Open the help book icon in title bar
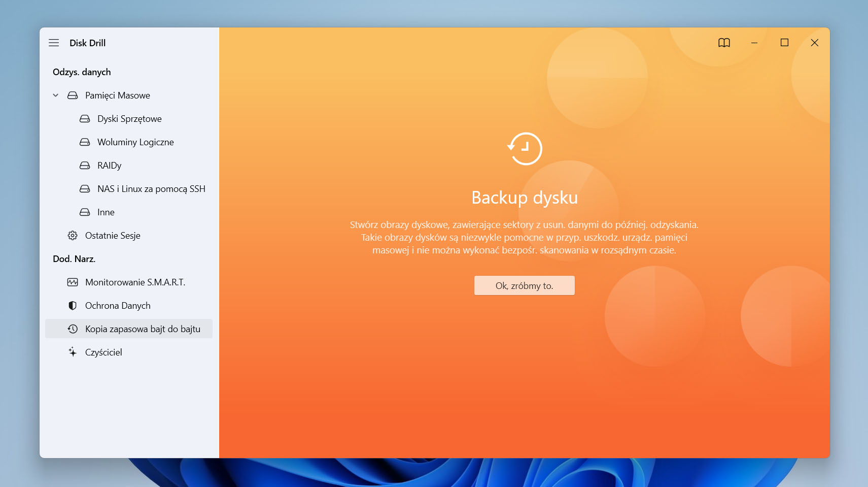This screenshot has width=868, height=487. coord(724,43)
